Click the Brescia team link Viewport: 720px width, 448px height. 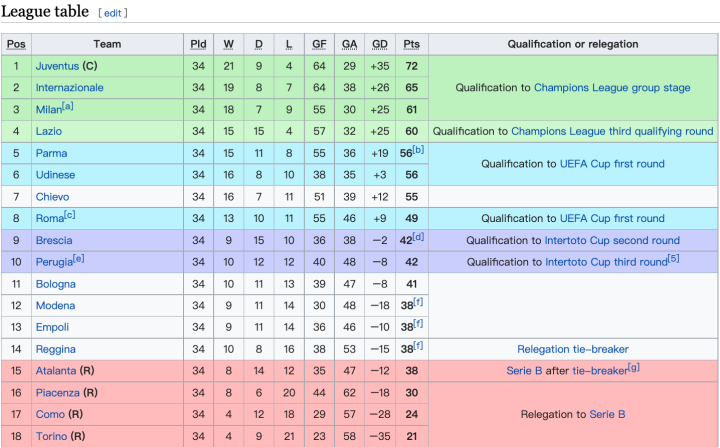pyautogui.click(x=54, y=240)
